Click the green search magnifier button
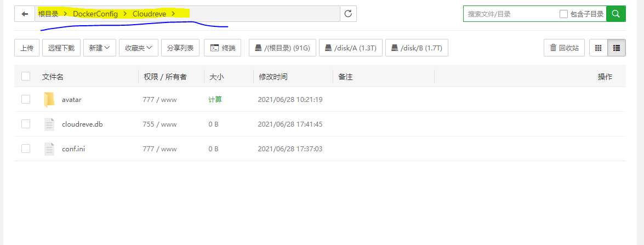 click(x=615, y=14)
